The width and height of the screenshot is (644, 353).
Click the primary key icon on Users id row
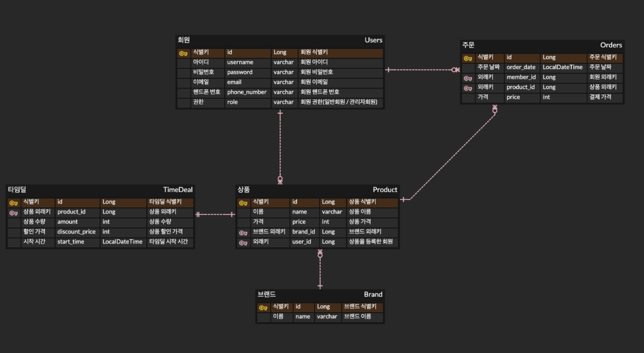coord(183,53)
